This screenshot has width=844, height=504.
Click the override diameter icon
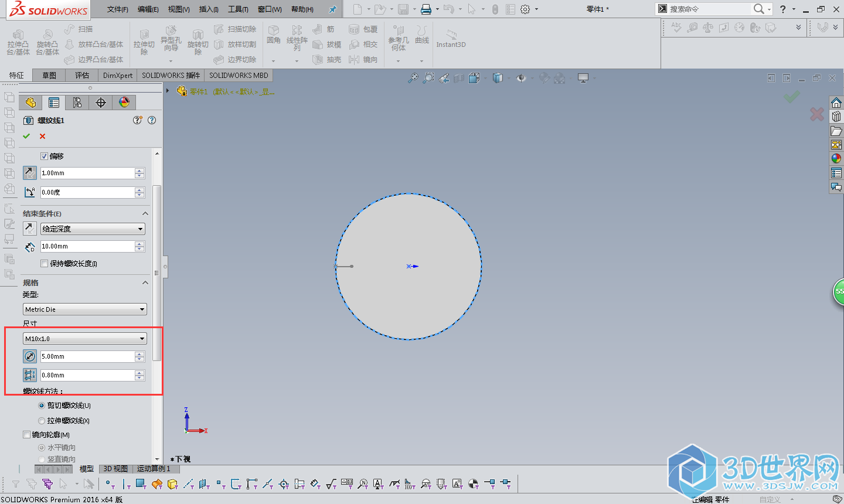30,356
